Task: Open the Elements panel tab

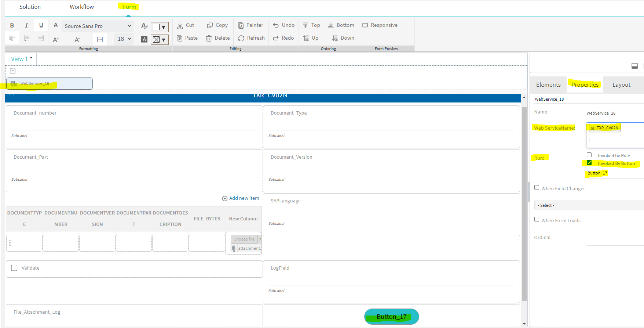Action: tap(548, 85)
